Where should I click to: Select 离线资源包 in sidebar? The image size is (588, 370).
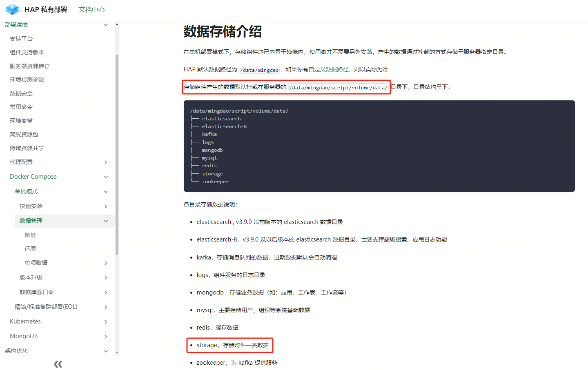(24, 134)
